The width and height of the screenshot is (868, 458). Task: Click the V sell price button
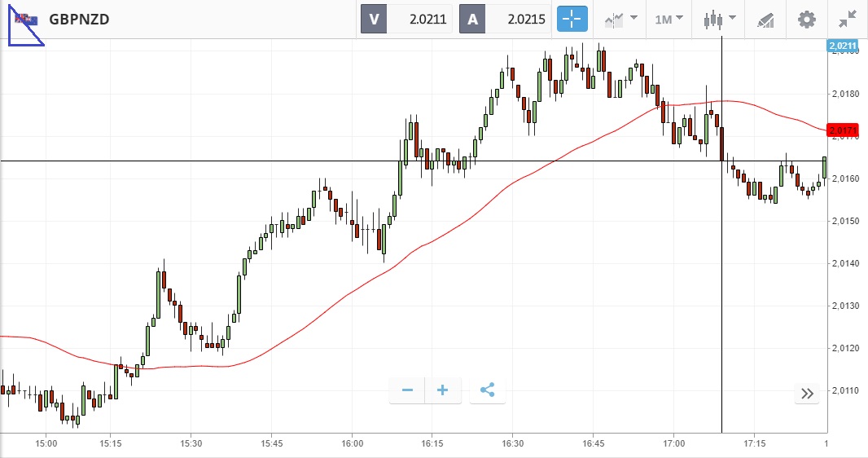pyautogui.click(x=406, y=19)
